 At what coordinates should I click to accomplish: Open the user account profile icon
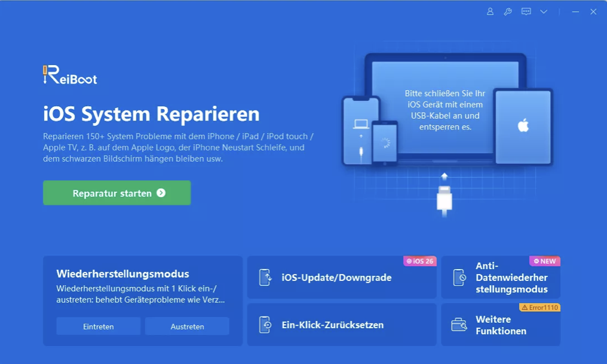click(x=490, y=11)
